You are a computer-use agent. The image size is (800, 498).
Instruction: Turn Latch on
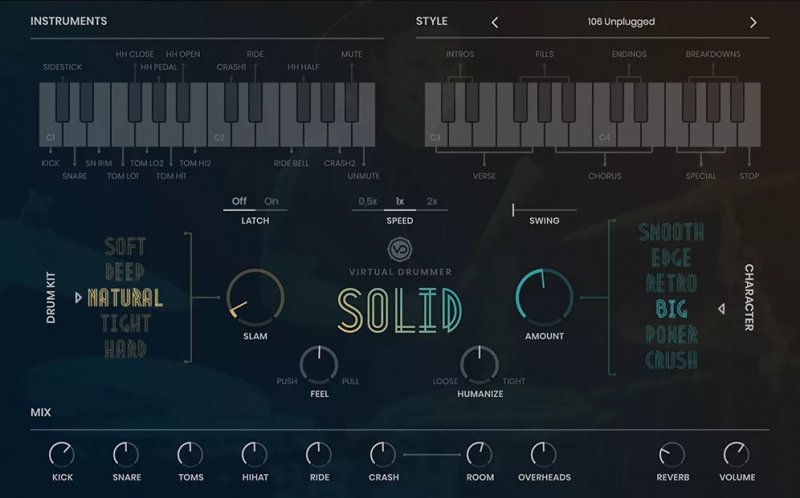271,201
